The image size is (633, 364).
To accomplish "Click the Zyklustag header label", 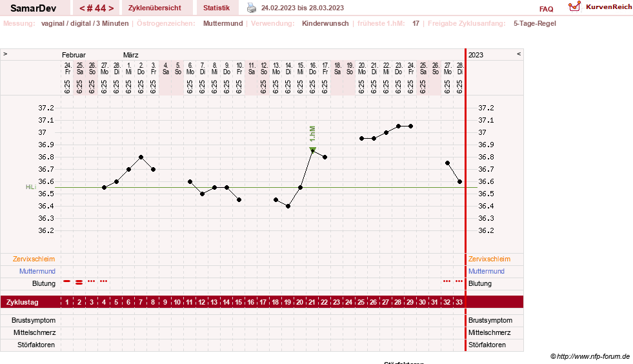I will point(22,302).
